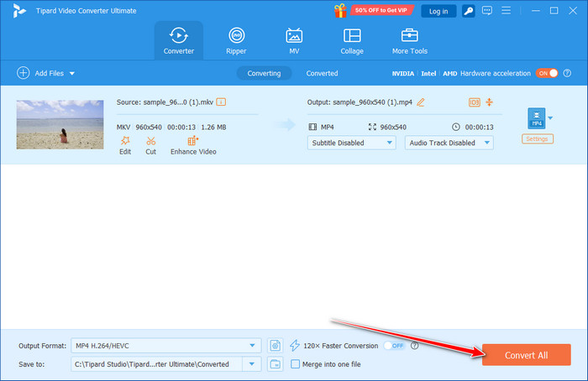Viewport: 588px width, 381px height.
Task: Open the MV maker module
Action: [294, 40]
